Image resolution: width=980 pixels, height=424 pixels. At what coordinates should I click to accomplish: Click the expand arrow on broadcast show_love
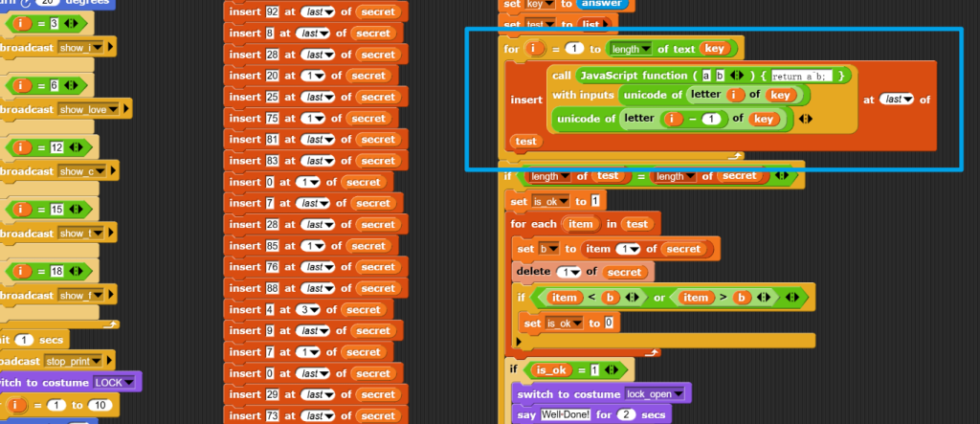point(126,110)
